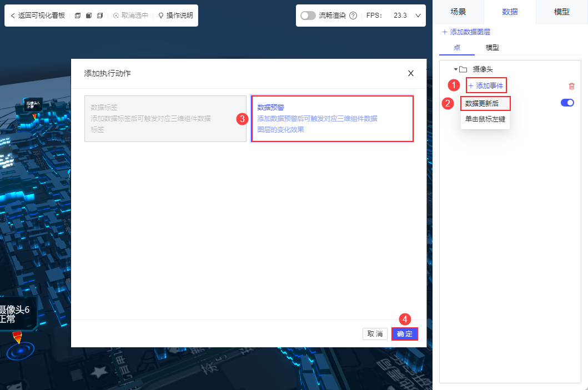The image size is (588, 390).
Task: Select the 数据预警 action card
Action: point(332,119)
